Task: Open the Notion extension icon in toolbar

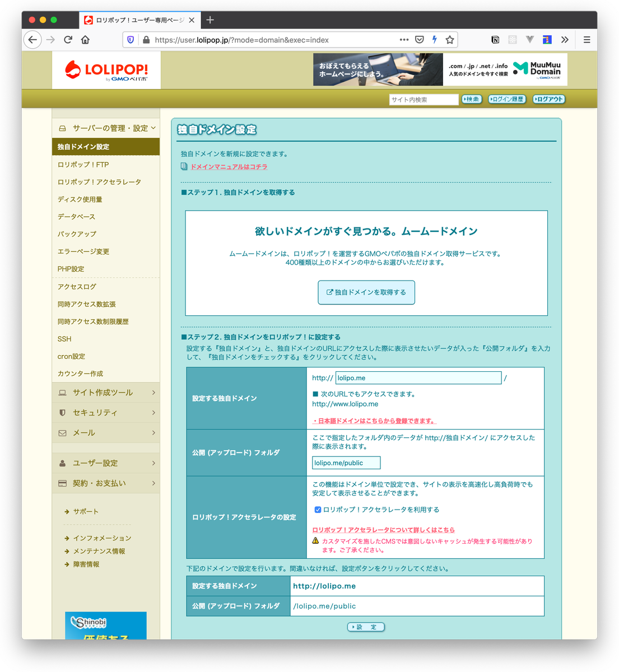Action: 495,40
